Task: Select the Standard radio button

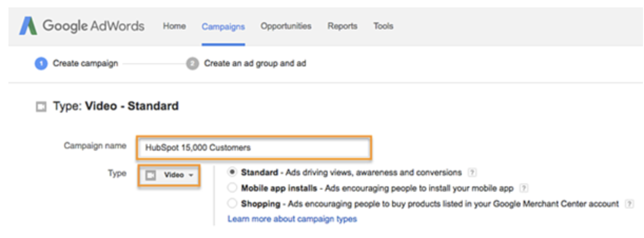Action: pyautogui.click(x=232, y=172)
